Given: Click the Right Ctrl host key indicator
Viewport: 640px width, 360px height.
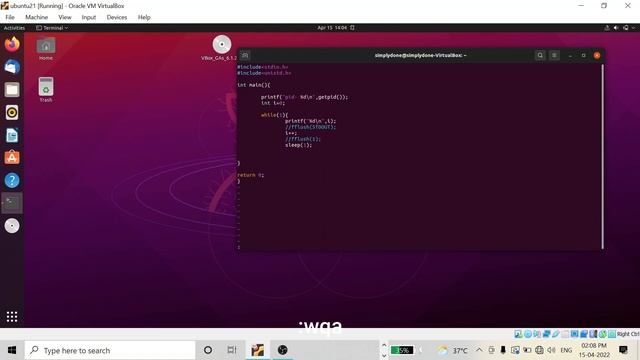Looking at the screenshot, I should click(628, 334).
